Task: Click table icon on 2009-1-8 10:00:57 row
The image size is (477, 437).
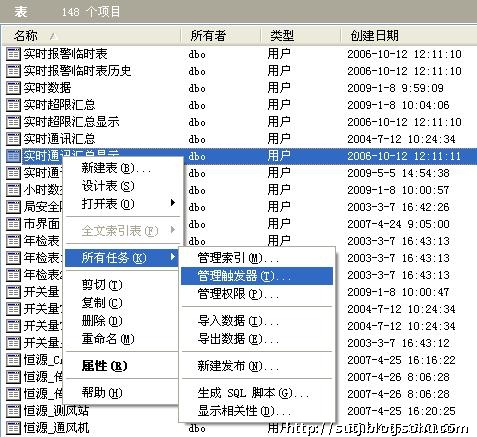Action: [13, 190]
